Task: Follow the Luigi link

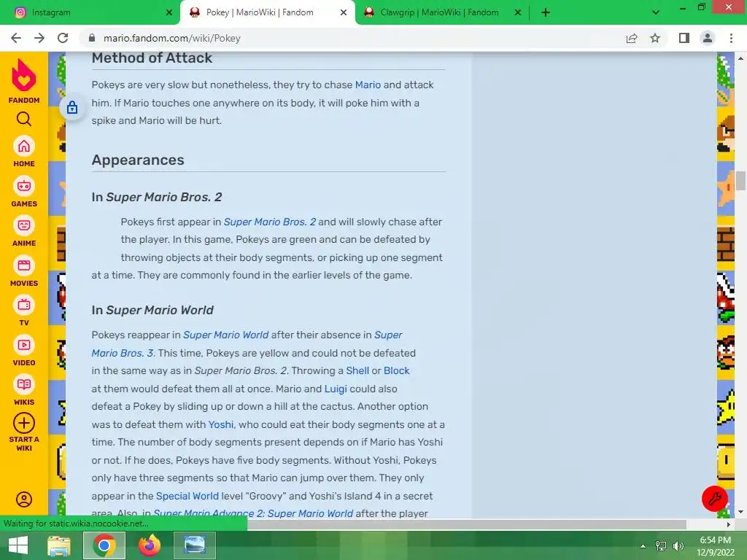Action: click(x=336, y=389)
